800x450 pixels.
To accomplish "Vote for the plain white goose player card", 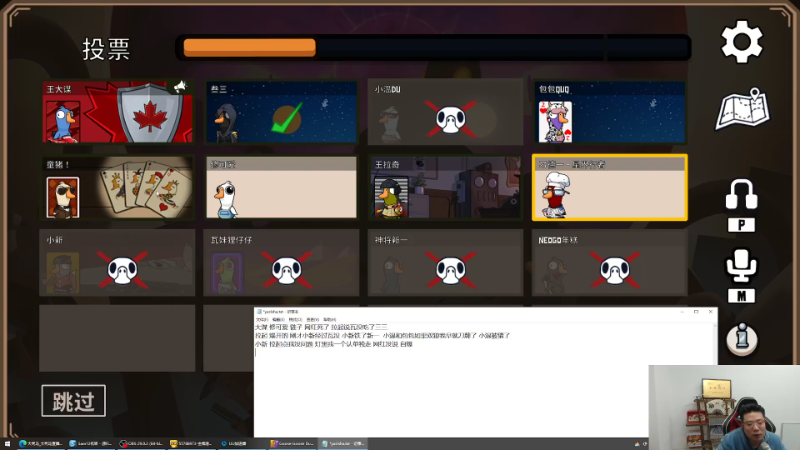I will click(x=281, y=188).
